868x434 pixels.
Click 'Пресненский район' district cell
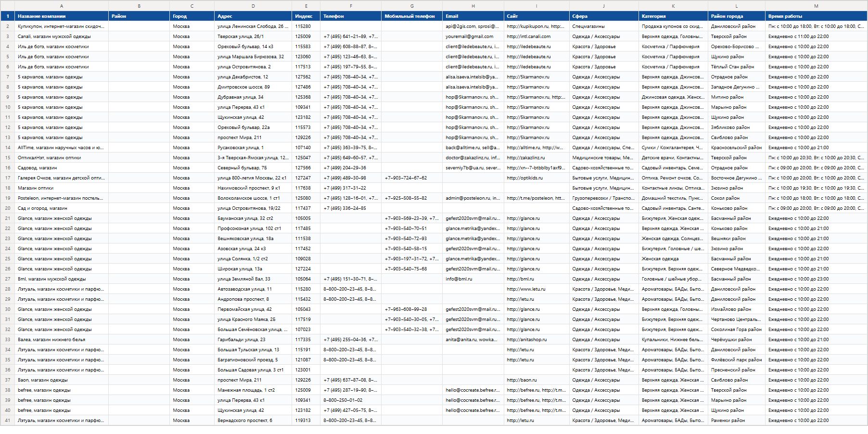pyautogui.click(x=737, y=370)
